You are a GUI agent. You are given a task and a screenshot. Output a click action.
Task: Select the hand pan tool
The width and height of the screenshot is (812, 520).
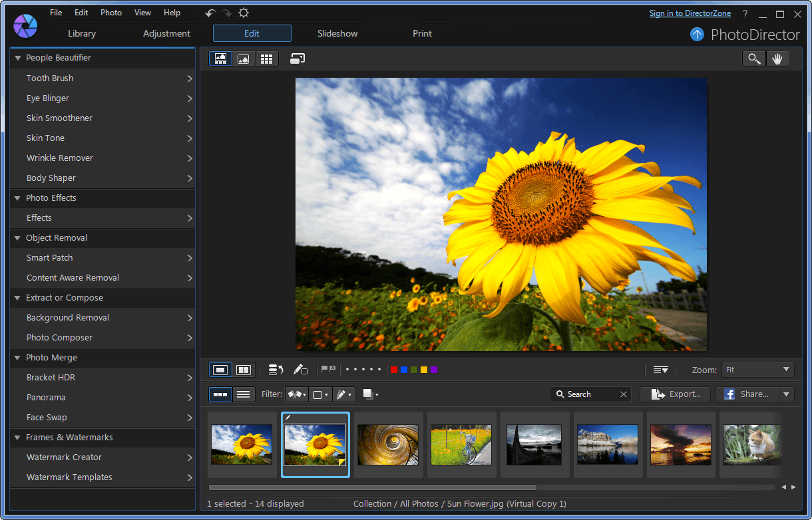click(777, 59)
